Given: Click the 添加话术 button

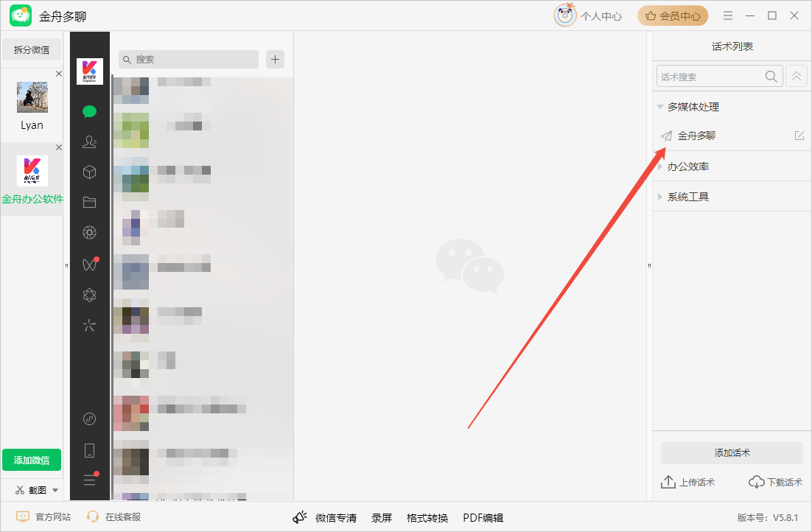Looking at the screenshot, I should [732, 452].
